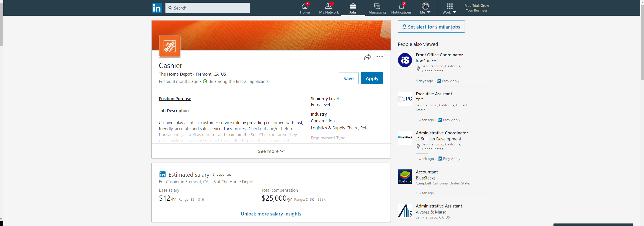Expand the Me profile dropdown
This screenshot has width=644, height=226.
point(425,8)
